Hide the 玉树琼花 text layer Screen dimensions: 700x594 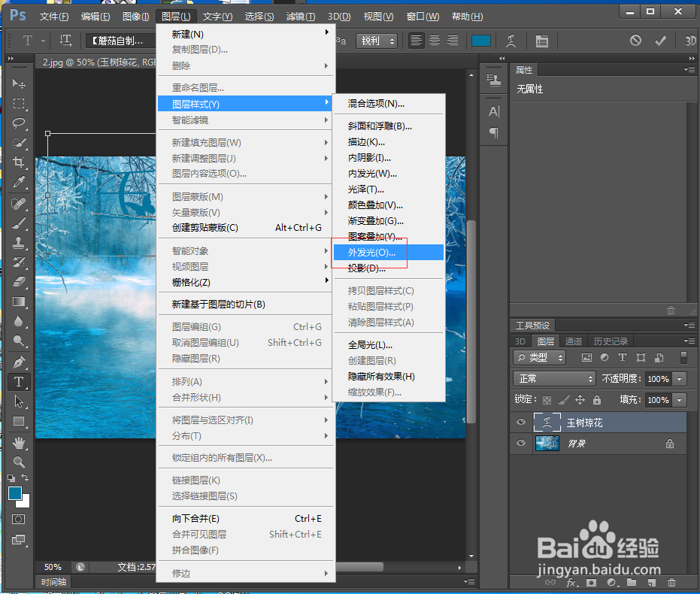pos(520,422)
